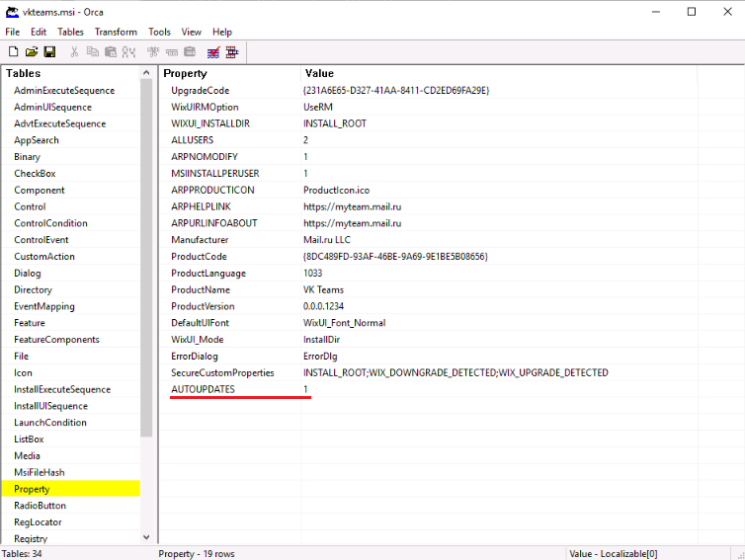Click the rightmost red-and-blue toolbar icon
This screenshot has height=560, width=745.
coord(231,51)
